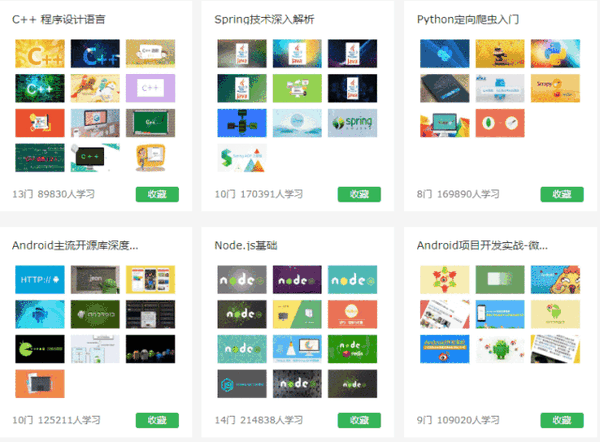Open the yellow hacker figure Python thumbnail
This screenshot has height=442, width=600.
click(500, 54)
